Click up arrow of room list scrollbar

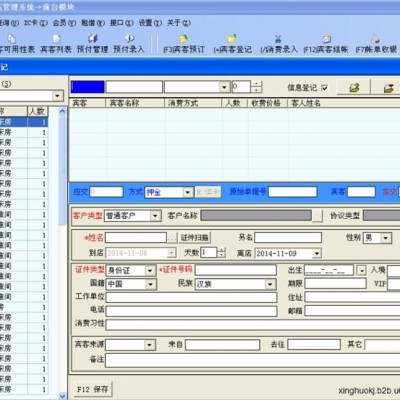[x=62, y=112]
